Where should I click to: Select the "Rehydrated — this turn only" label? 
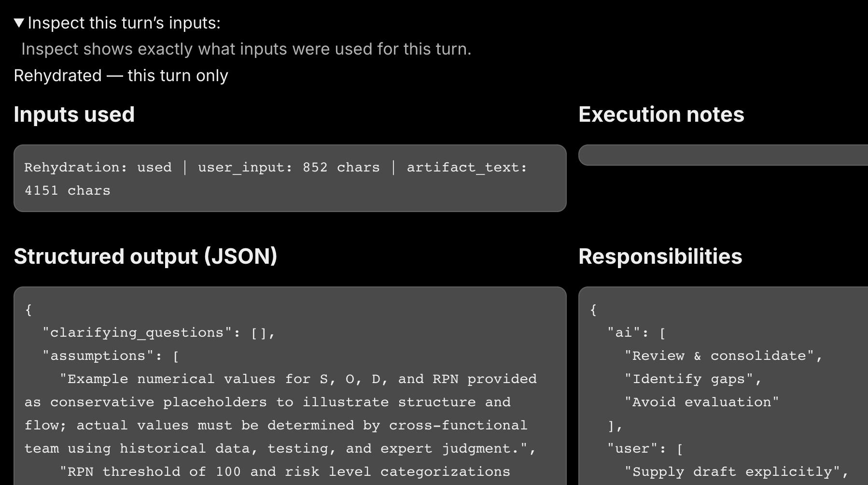[x=121, y=75]
